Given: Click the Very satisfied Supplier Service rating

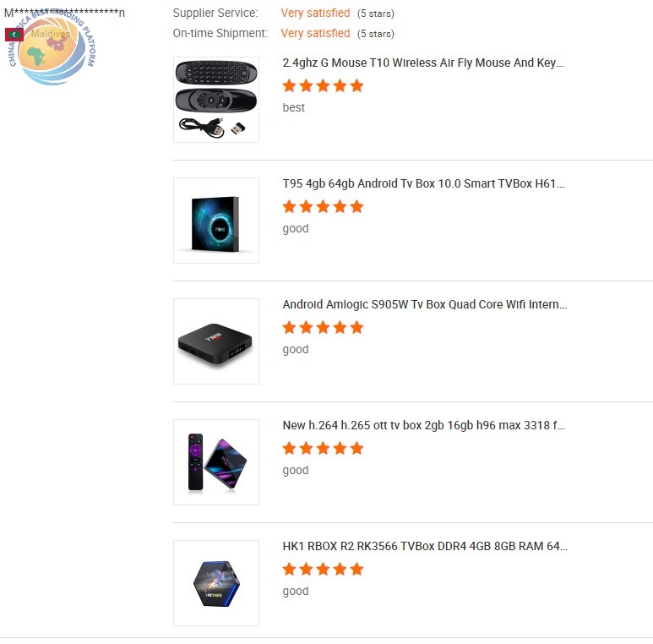Looking at the screenshot, I should (x=315, y=14).
